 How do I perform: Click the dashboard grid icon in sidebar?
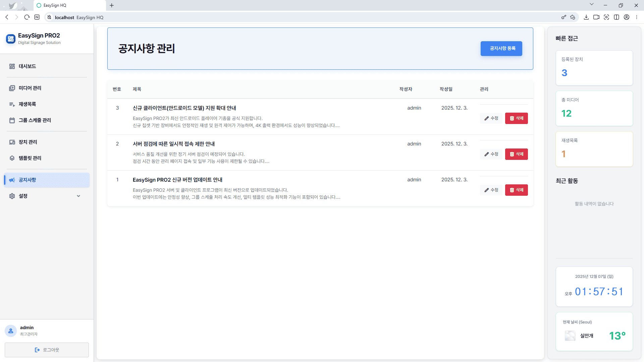[x=12, y=66]
